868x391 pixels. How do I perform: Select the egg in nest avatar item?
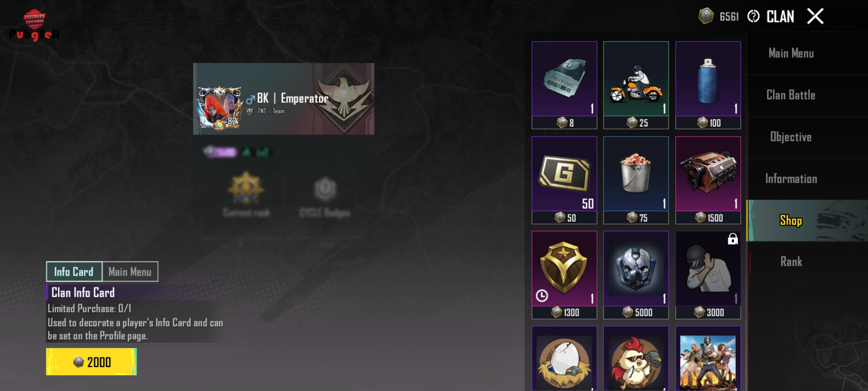pos(564,358)
